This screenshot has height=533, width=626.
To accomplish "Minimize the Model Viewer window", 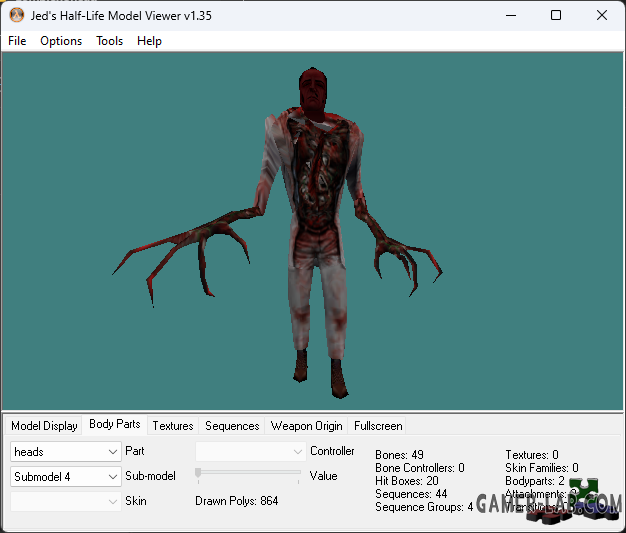I will point(511,16).
